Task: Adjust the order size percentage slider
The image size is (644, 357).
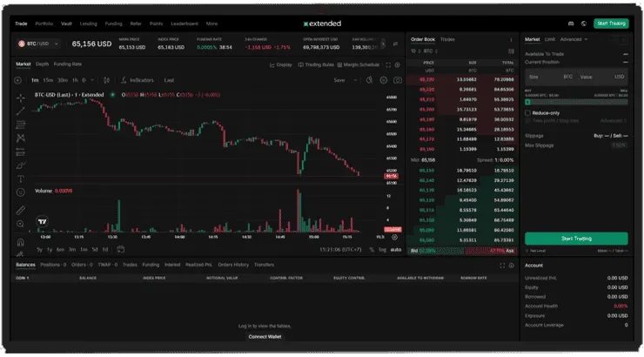Action: point(576,102)
